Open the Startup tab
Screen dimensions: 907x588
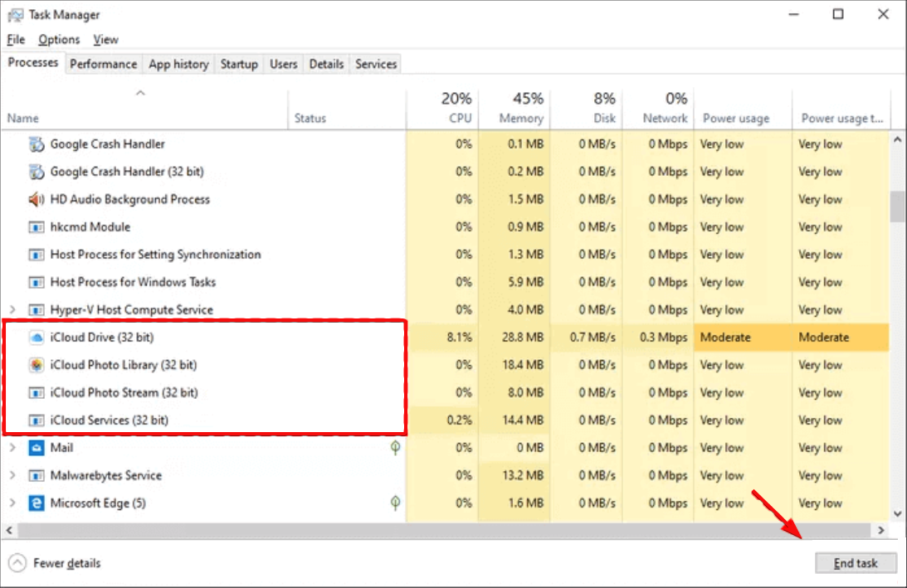[238, 64]
